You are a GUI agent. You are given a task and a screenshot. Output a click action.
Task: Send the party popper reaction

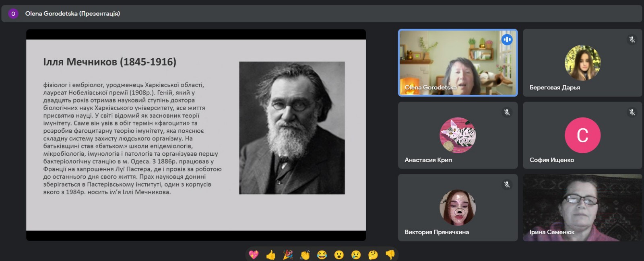click(288, 255)
